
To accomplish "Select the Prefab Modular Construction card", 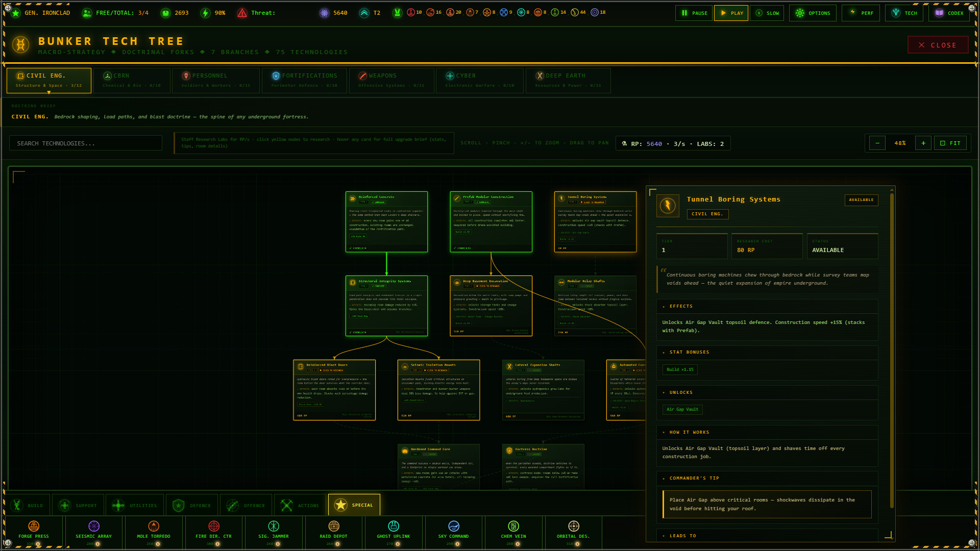I will tap(491, 222).
